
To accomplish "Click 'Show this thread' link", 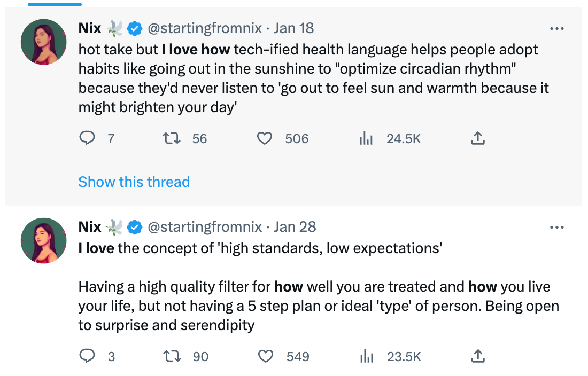I will [134, 182].
